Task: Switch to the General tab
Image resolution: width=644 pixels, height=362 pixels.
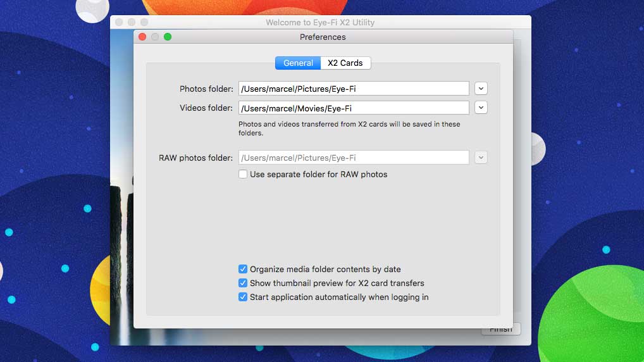Action: click(x=298, y=63)
